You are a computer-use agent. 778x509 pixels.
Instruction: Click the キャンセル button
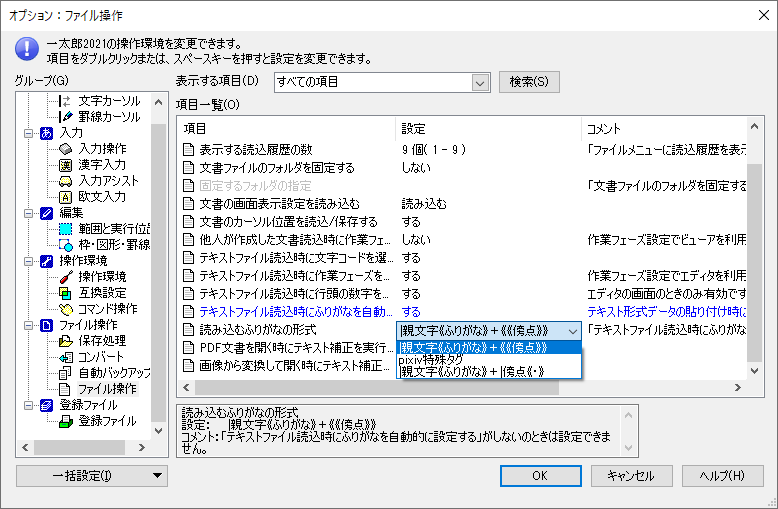click(631, 476)
